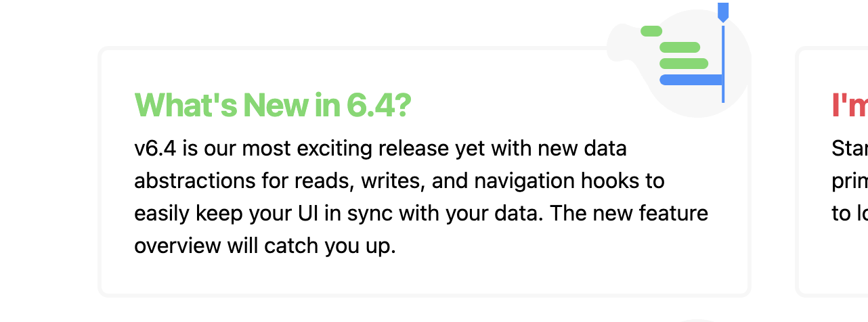Click the word "6.4?" in the green heading

pyautogui.click(x=379, y=105)
